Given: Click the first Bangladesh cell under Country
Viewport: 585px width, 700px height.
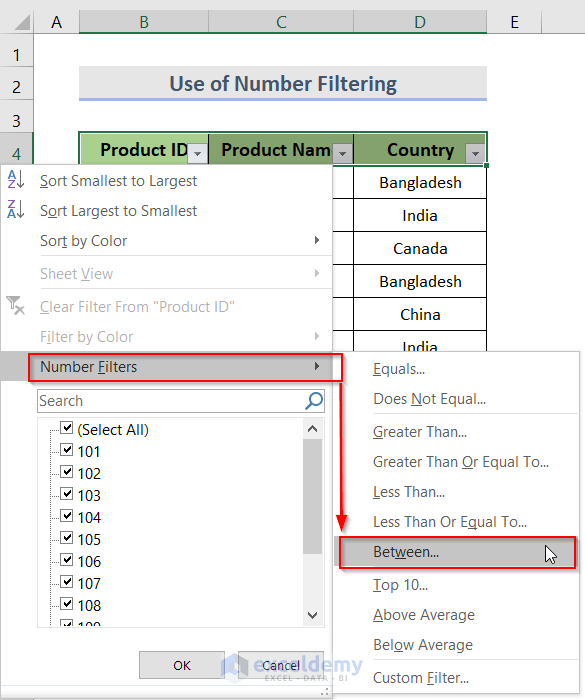Looking at the screenshot, I should tap(420, 182).
